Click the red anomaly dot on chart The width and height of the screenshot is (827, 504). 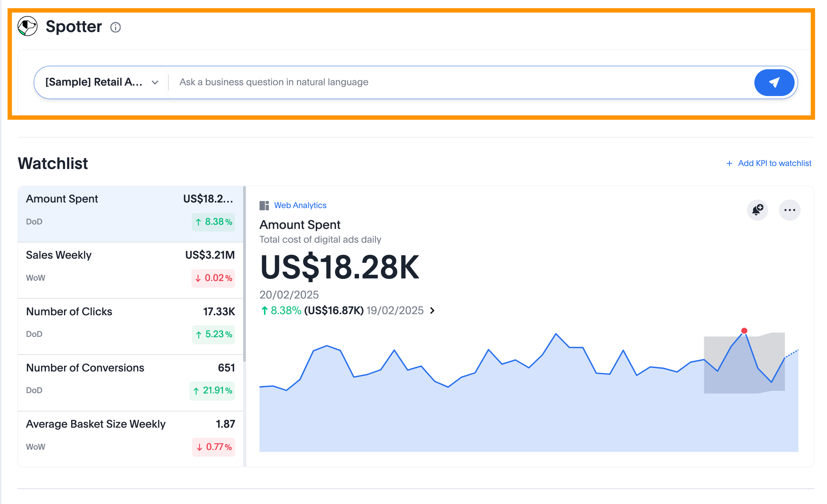click(x=744, y=331)
